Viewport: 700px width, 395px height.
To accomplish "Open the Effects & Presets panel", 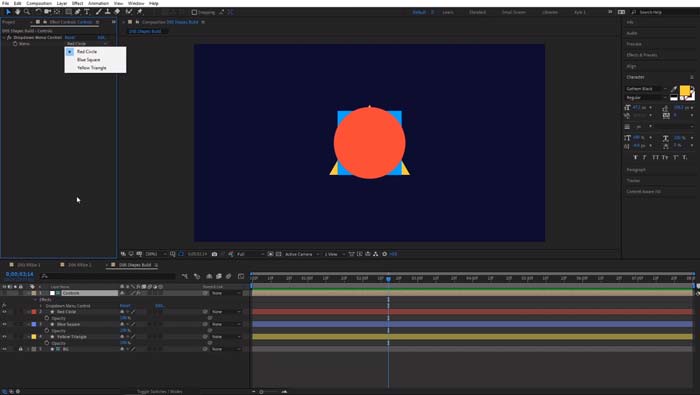I will tap(642, 55).
